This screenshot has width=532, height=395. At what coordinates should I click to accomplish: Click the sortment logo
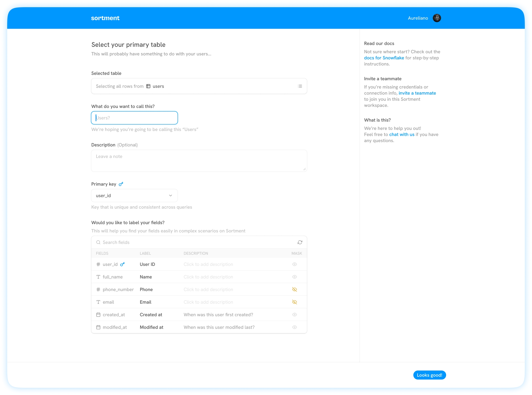tap(105, 18)
